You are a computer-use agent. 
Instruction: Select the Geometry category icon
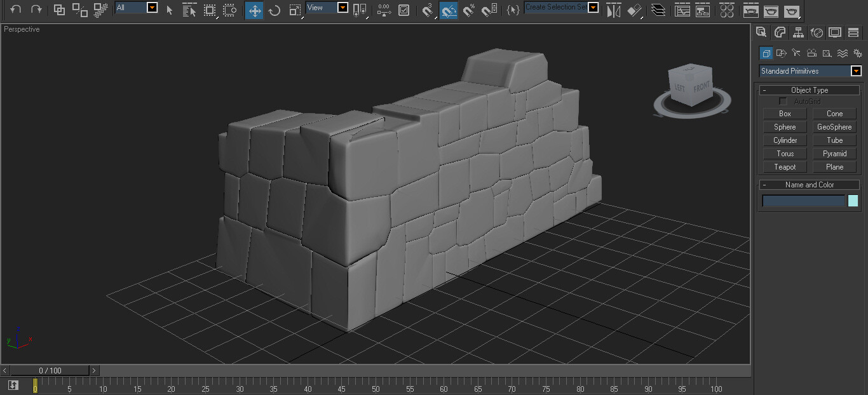(766, 53)
